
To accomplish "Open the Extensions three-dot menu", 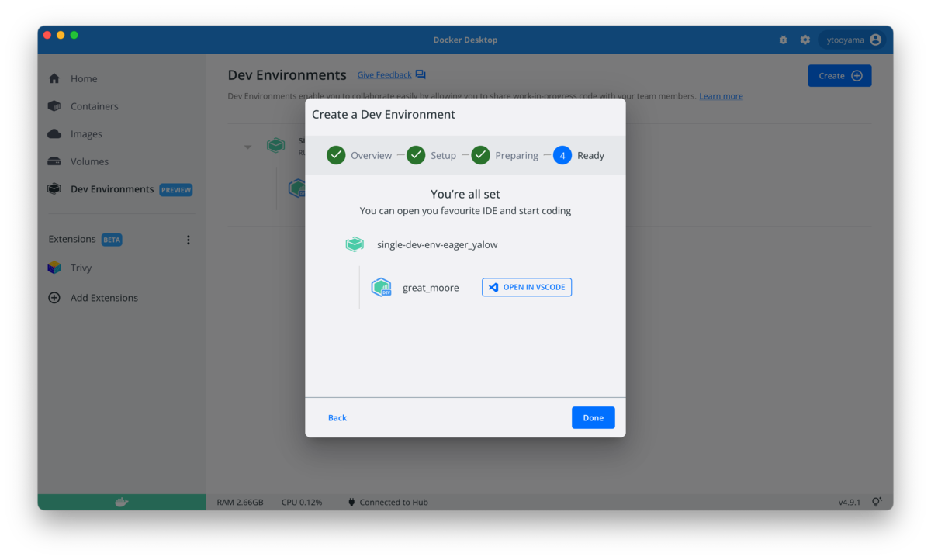I will coord(188,240).
